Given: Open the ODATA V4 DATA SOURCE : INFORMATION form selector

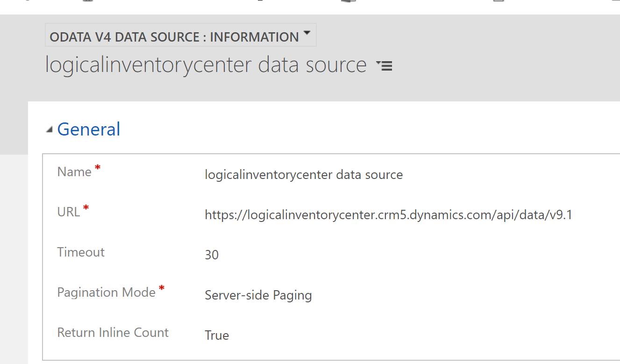Looking at the screenshot, I should [180, 36].
